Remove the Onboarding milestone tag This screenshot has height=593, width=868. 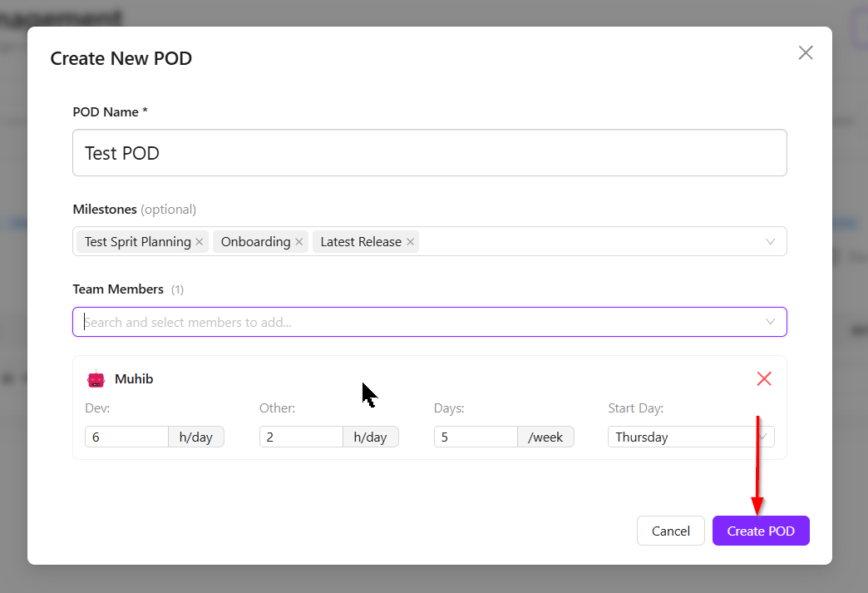[x=299, y=242]
